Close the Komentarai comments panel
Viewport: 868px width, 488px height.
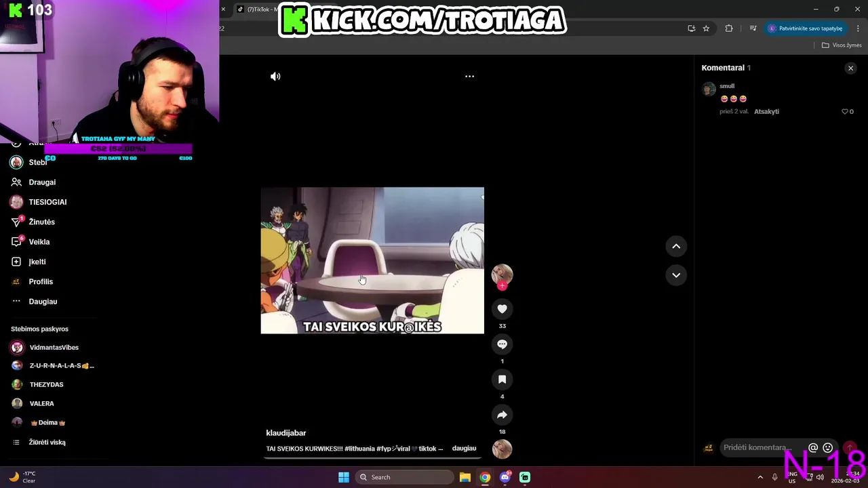(x=850, y=68)
